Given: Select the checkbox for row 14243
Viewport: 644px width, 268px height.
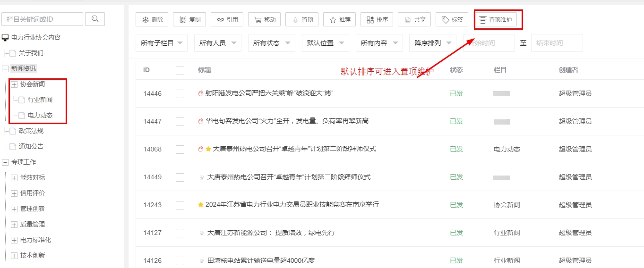Looking at the screenshot, I should 180,205.
